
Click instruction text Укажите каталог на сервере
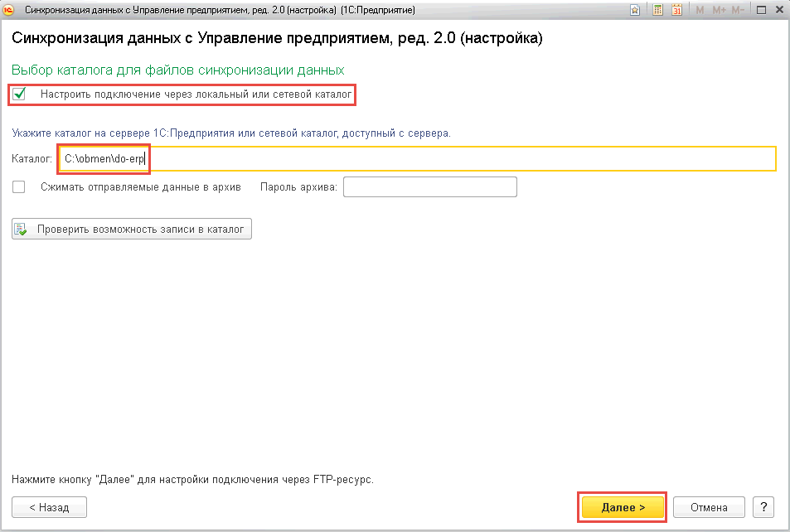pyautogui.click(x=231, y=133)
